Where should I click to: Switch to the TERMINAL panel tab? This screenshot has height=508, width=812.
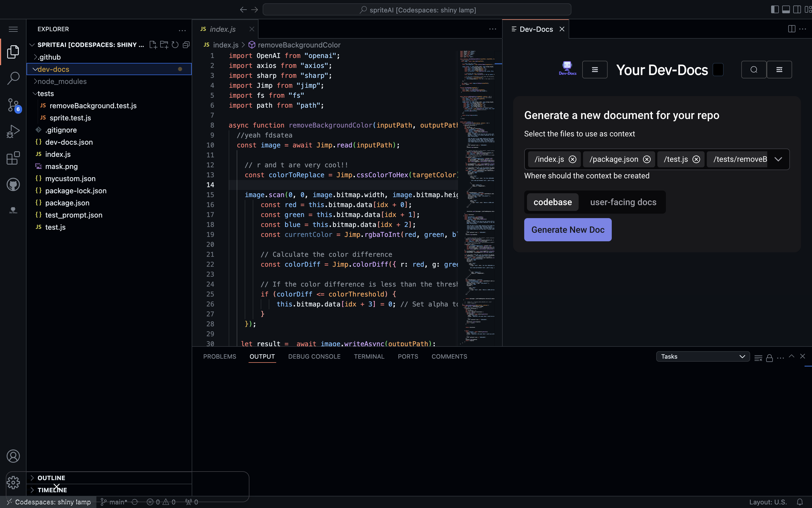369,356
